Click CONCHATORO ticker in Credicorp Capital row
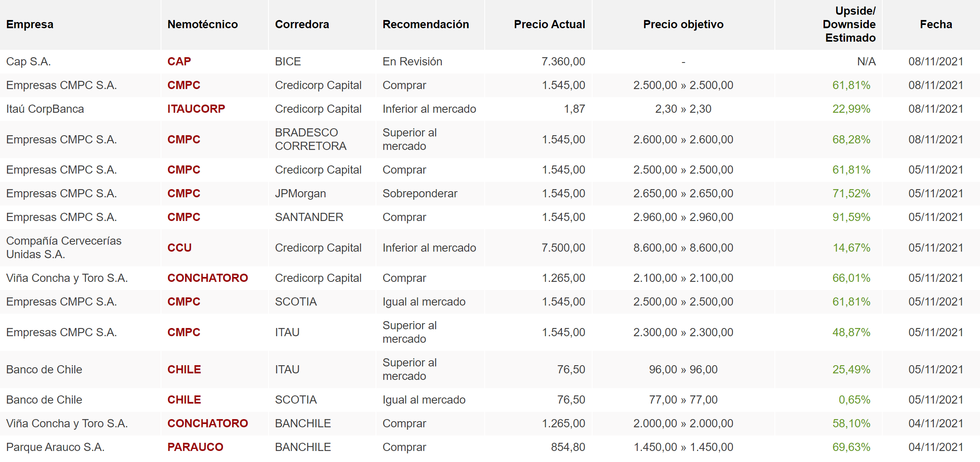980x462 pixels. tap(208, 278)
